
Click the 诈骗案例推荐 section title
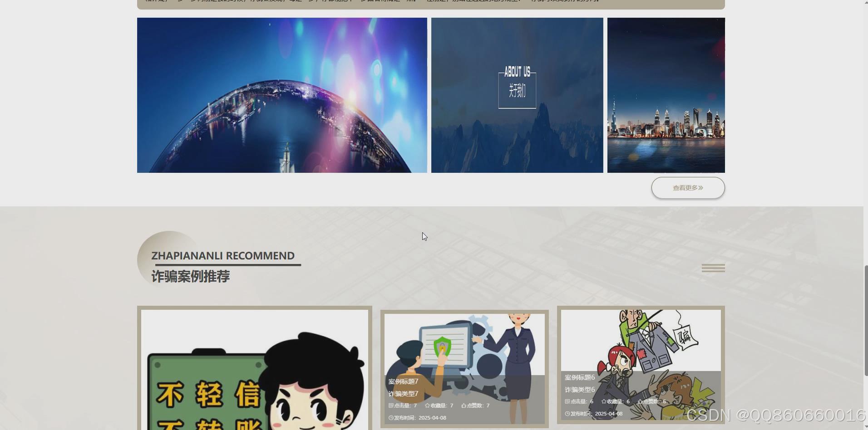coord(191,276)
